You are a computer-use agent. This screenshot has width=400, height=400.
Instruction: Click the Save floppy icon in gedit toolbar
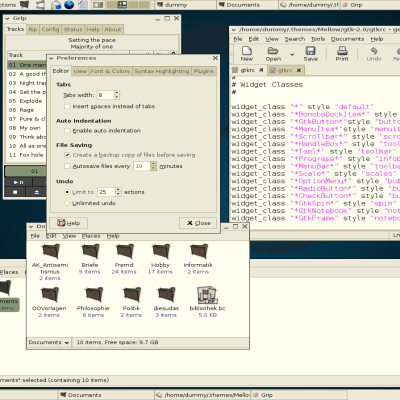click(310, 51)
